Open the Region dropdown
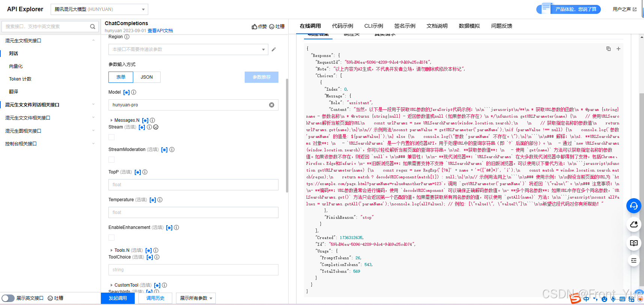 [188, 49]
